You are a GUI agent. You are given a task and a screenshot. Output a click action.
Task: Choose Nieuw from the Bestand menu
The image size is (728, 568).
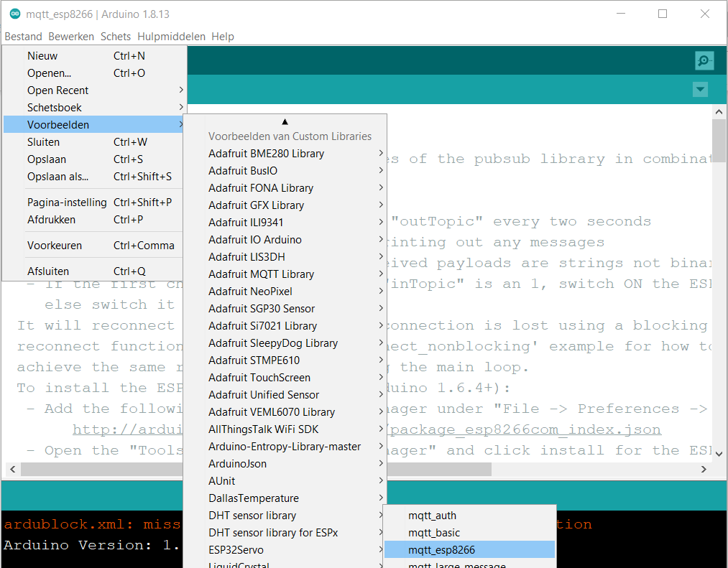click(93, 56)
